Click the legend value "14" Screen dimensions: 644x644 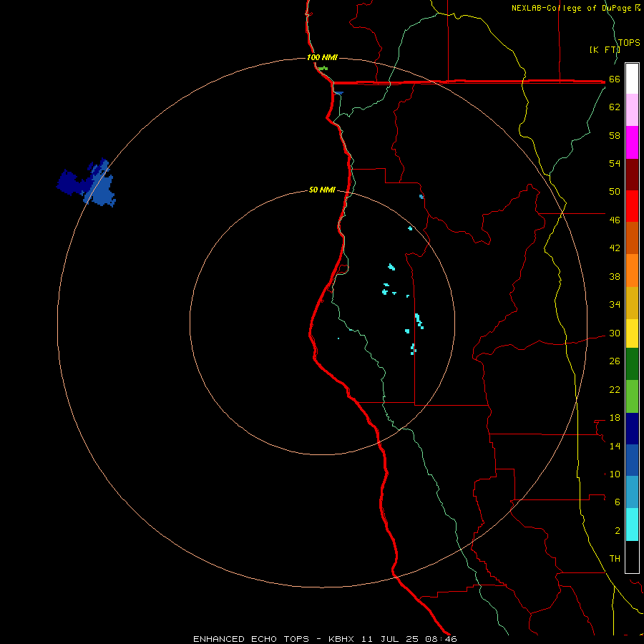click(x=615, y=446)
